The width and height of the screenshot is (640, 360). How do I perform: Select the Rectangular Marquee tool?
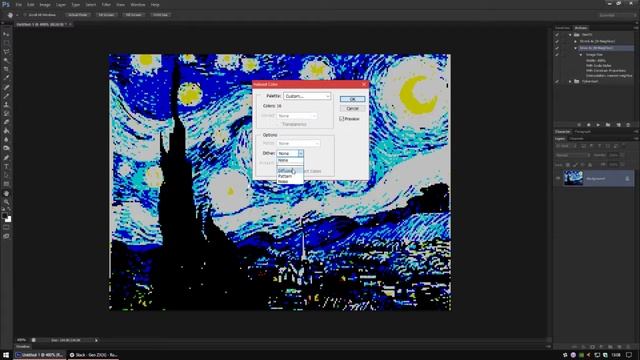6,43
